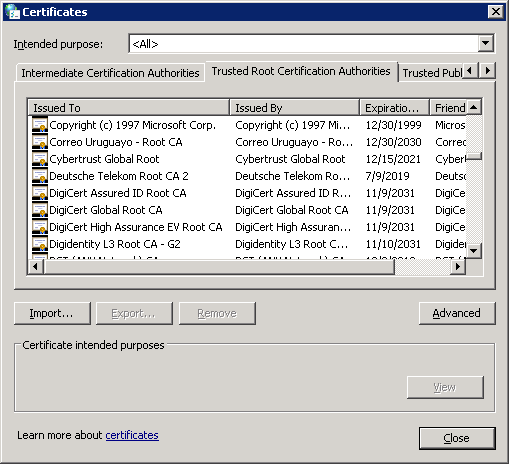
Task: Click the expiration date 11/10/2031
Action: (393, 244)
